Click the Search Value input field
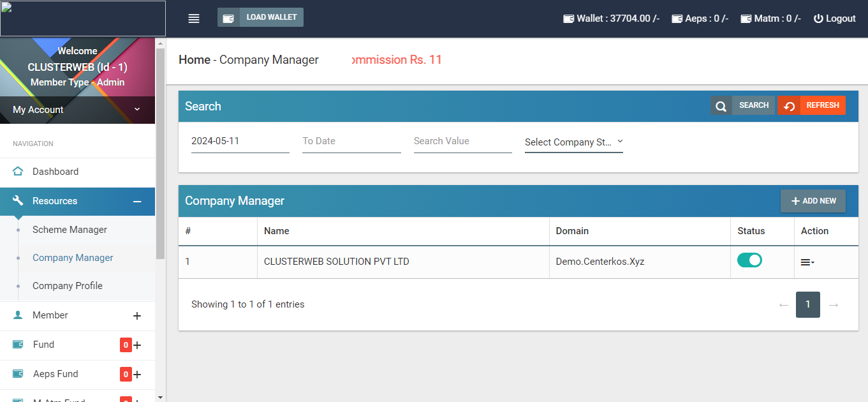The width and height of the screenshot is (868, 402). [462, 141]
